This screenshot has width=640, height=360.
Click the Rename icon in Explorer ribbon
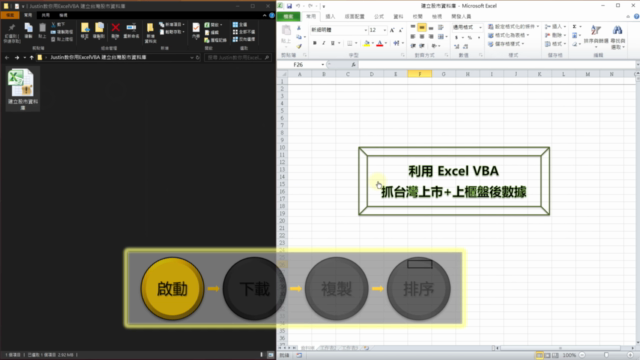click(131, 28)
